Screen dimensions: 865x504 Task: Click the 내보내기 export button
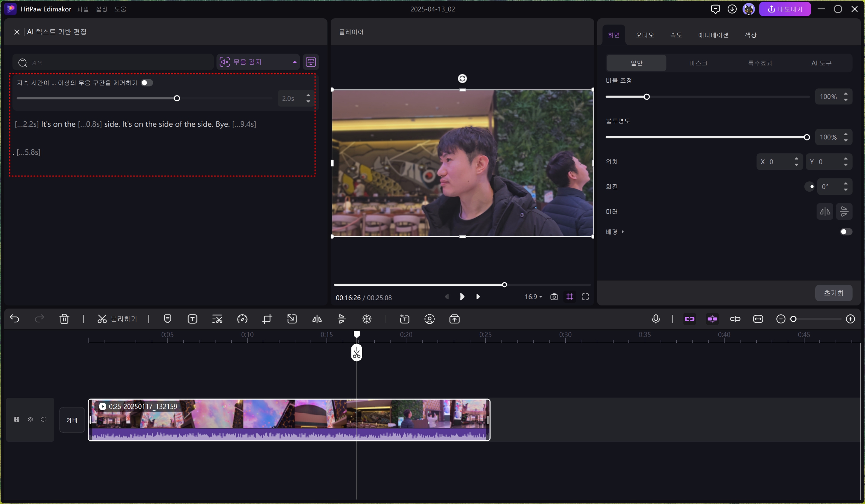point(785,9)
